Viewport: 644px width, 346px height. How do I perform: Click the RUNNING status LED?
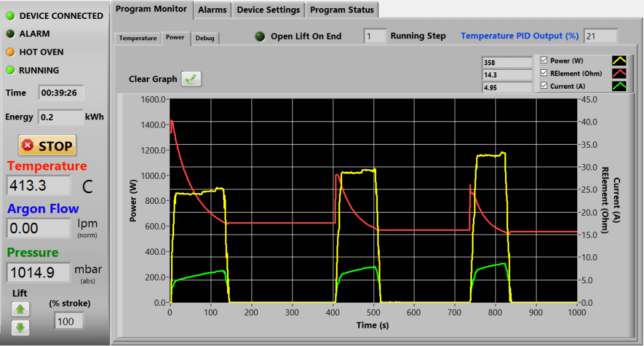11,70
